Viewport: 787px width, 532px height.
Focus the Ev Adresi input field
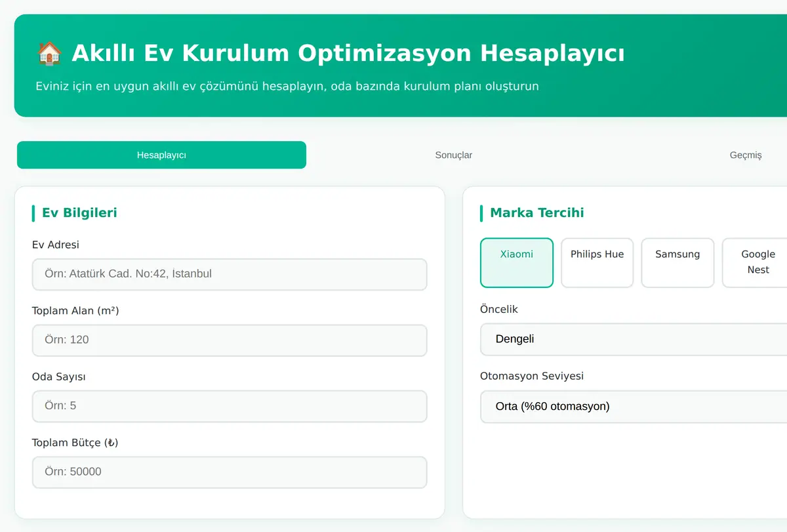(230, 274)
